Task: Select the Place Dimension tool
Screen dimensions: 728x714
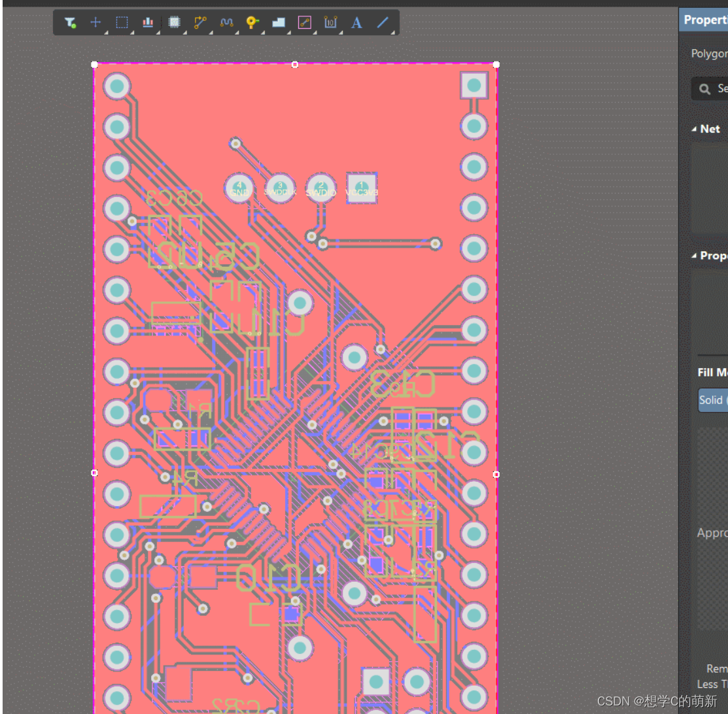Action: (330, 22)
